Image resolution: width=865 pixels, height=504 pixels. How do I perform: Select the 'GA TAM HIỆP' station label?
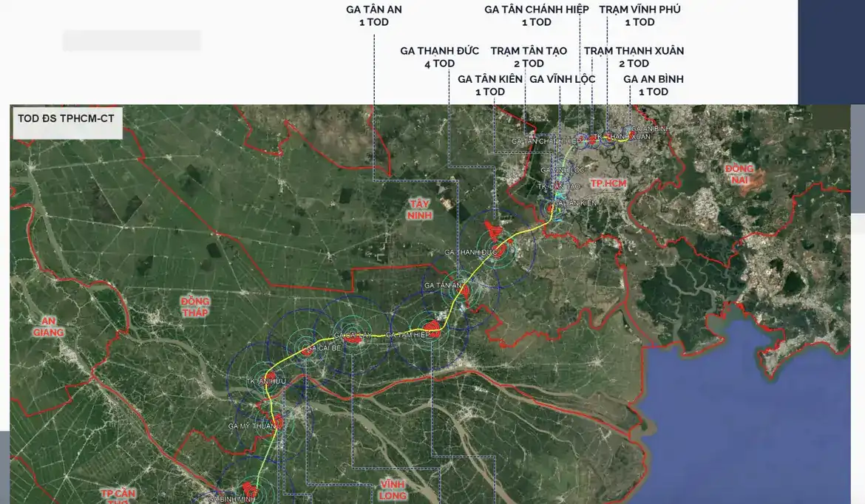coord(407,336)
